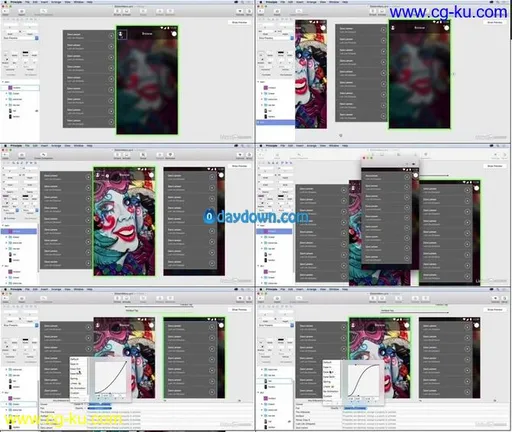512x432 pixels.
Task: Select the profile icon on blurred top-left artboard
Action: coord(122,34)
